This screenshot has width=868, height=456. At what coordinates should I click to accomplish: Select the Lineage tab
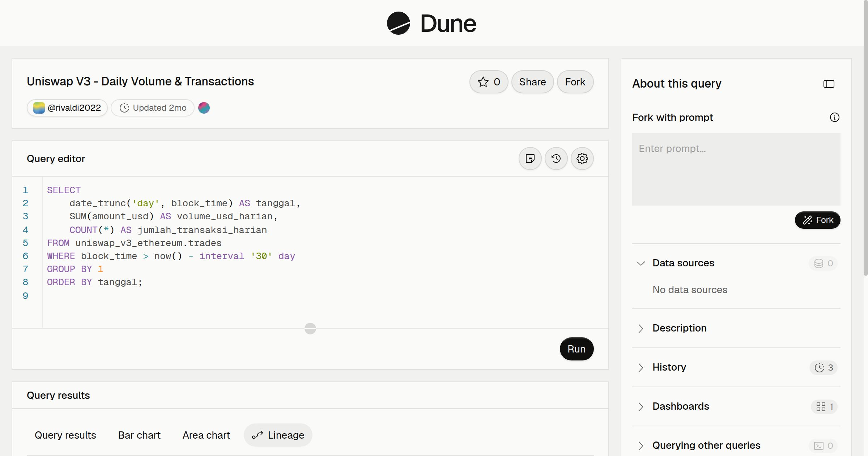point(278,435)
